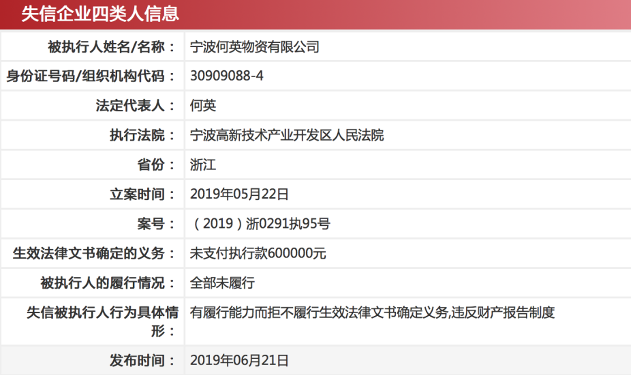Select filing date 2019年05月22日

click(x=239, y=194)
